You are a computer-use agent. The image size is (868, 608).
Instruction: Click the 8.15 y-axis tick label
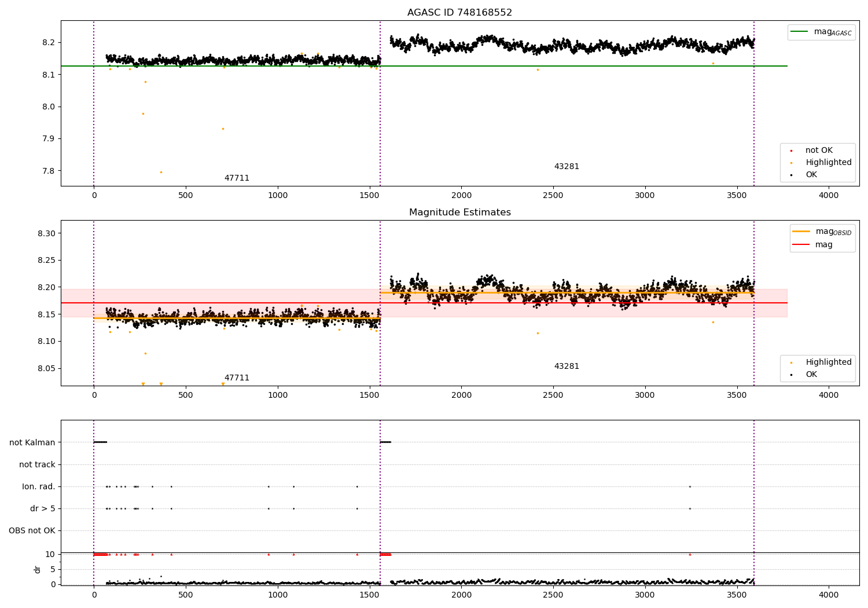pos(46,315)
